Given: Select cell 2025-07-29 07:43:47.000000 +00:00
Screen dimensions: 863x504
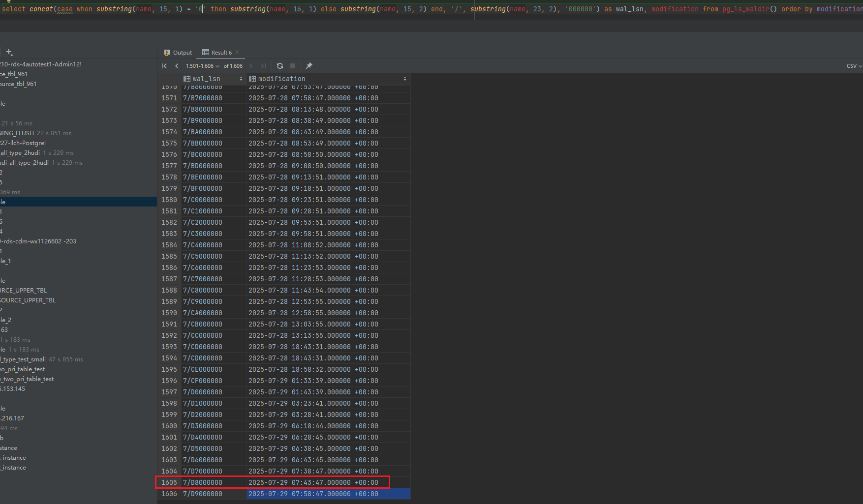Looking at the screenshot, I should tap(328, 483).
